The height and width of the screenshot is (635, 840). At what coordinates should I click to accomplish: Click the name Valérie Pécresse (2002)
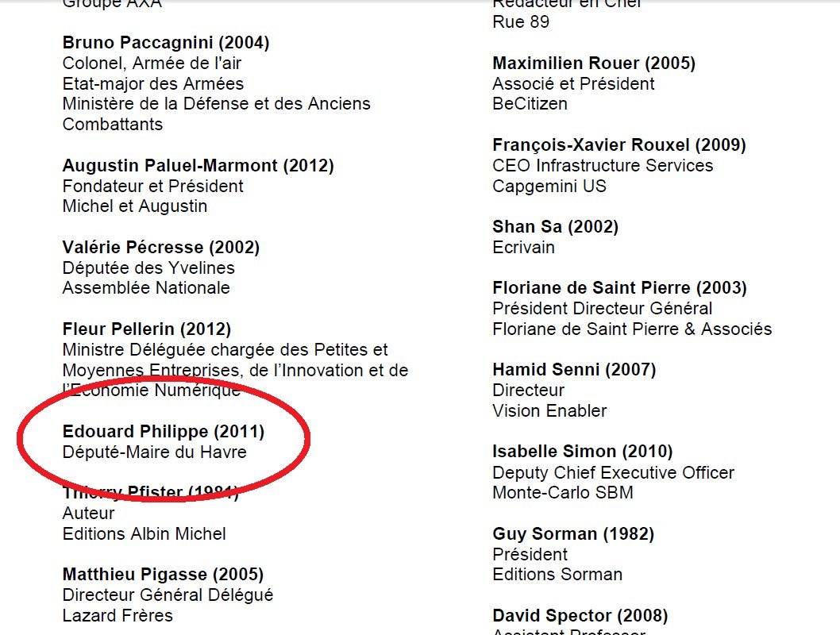point(161,248)
